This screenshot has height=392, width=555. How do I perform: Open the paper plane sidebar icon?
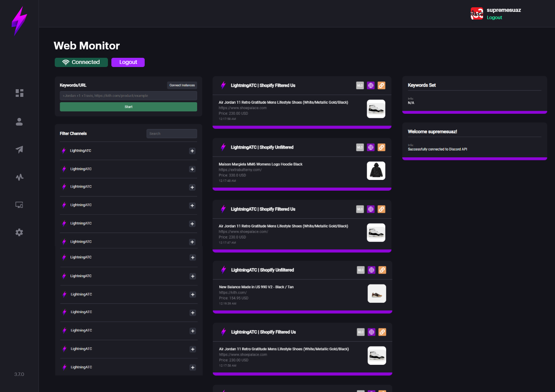click(19, 149)
